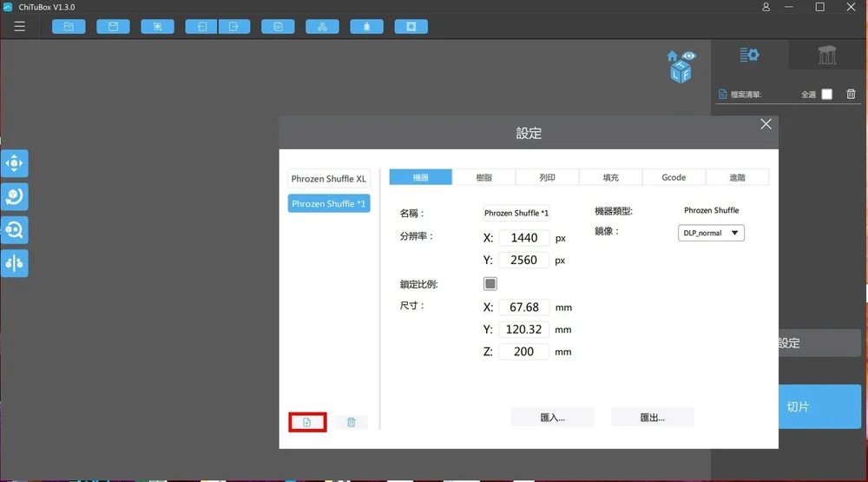Click the 分辨率 resolution label
The width and height of the screenshot is (868, 482).
coord(417,236)
